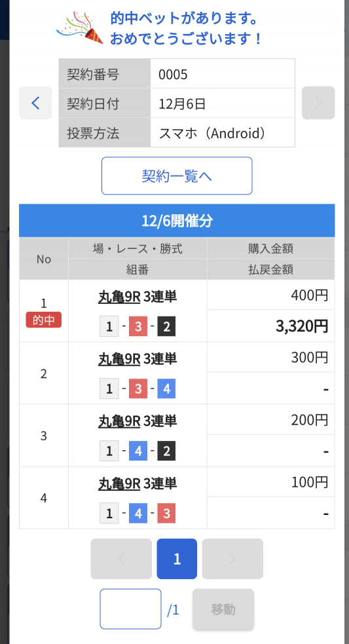349x644 pixels.
Task: Click the party popper celebration icon
Action: click(80, 28)
